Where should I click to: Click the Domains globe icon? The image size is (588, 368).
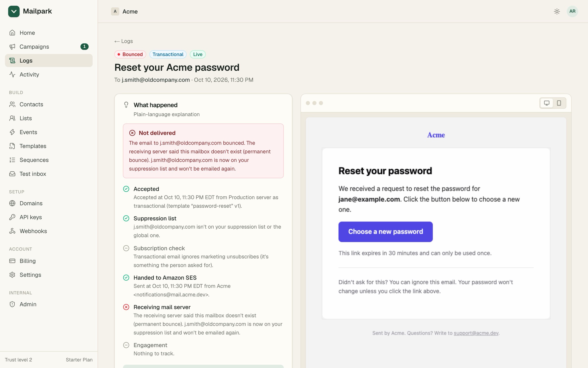[x=12, y=203]
